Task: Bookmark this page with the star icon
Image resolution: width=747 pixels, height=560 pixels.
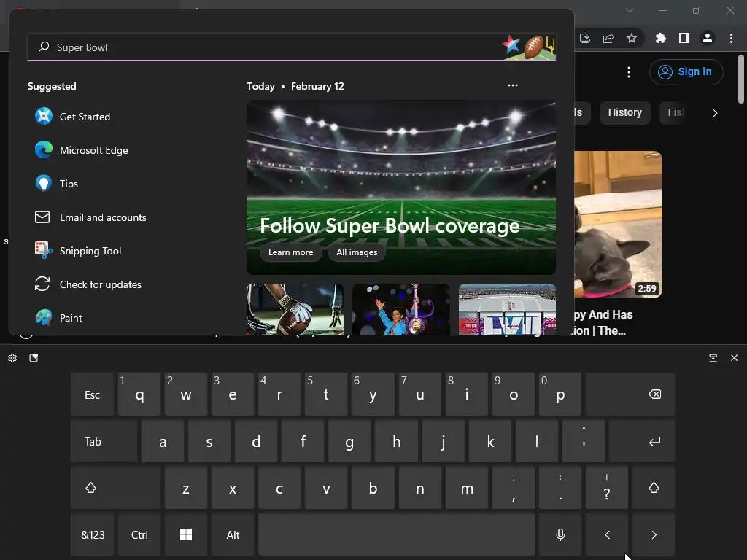Action: [632, 38]
